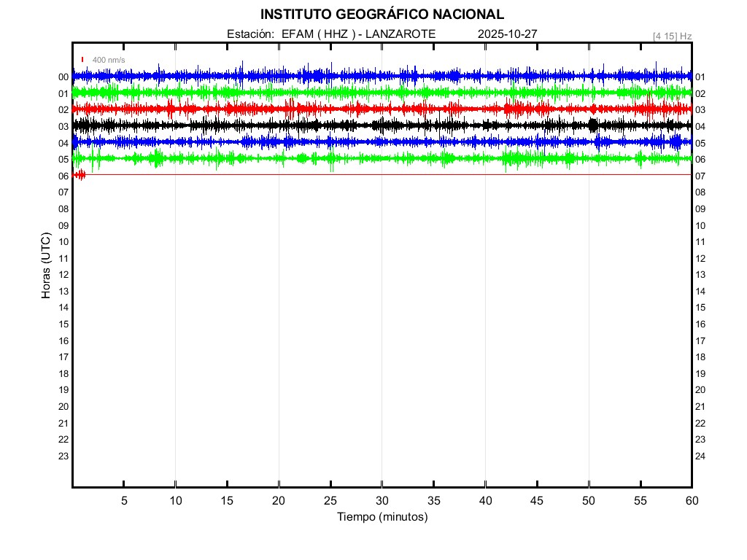Click the [4 15] Hz filter label
This screenshot has height=560, width=747.
coord(672,36)
